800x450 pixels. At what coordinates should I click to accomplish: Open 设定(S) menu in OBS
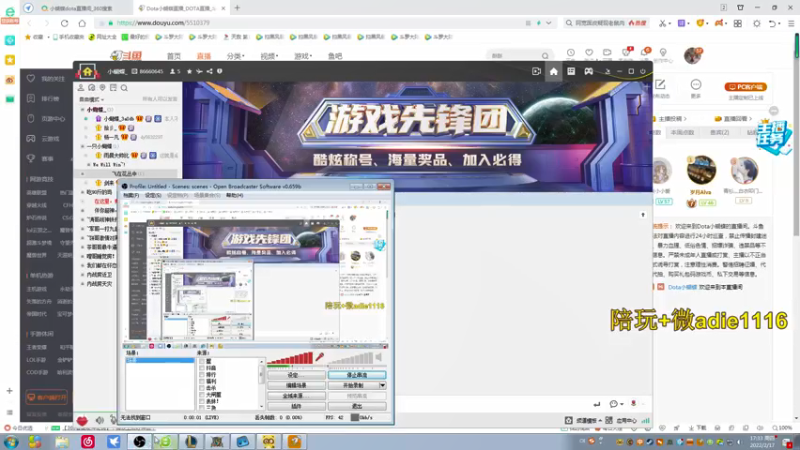[x=153, y=195]
